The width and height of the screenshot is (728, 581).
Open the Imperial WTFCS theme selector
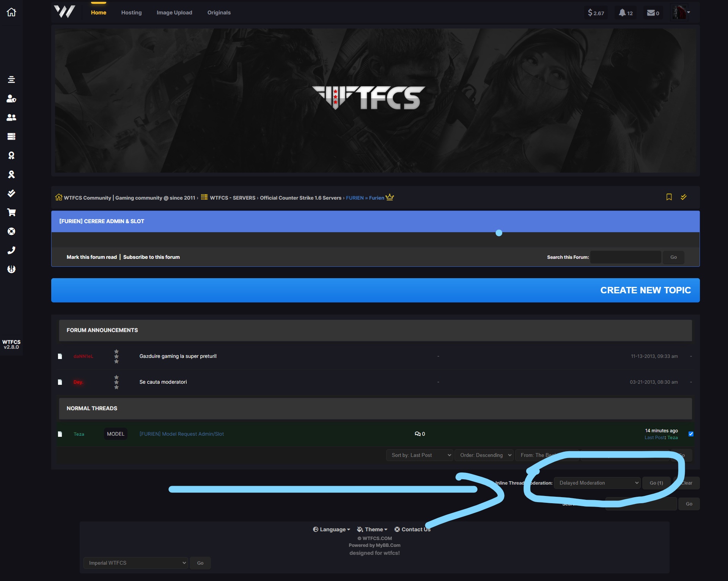pos(135,563)
